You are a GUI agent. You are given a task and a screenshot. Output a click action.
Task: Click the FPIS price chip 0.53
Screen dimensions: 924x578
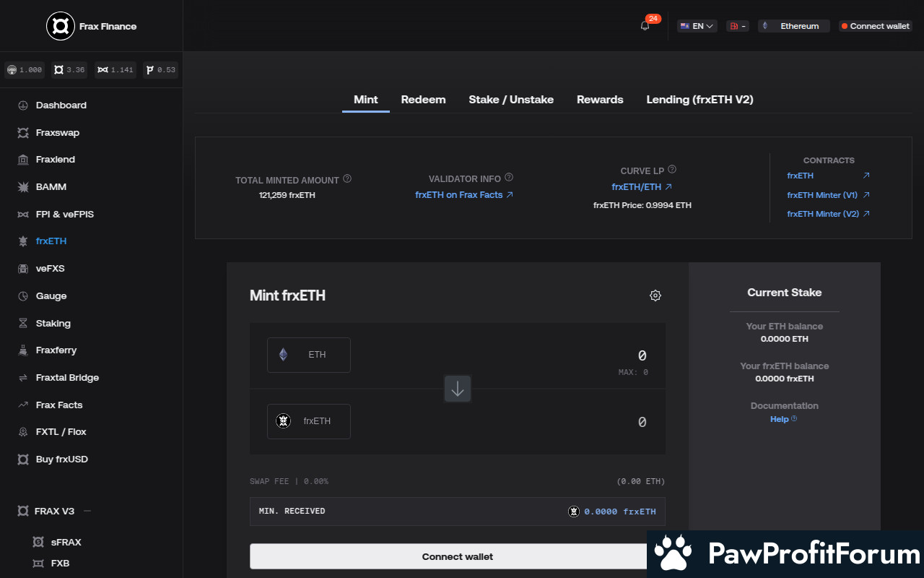click(160, 70)
